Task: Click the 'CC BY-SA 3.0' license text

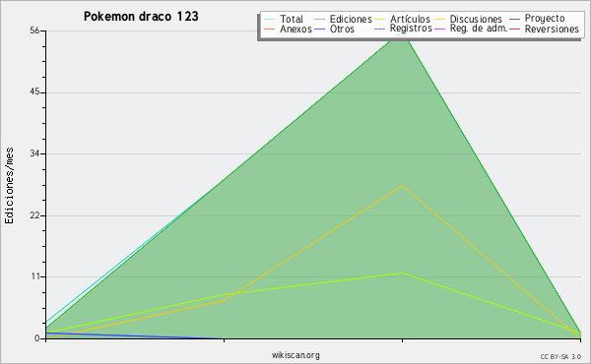Action: click(560, 357)
